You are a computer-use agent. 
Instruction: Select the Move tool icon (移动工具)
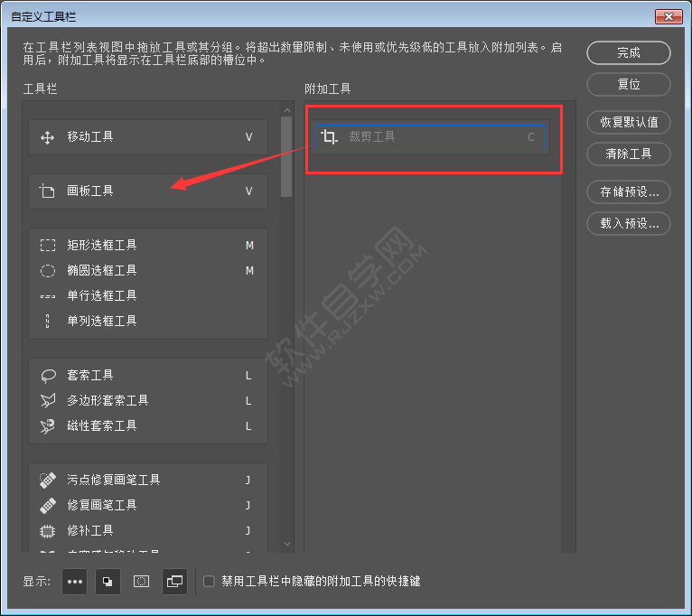(x=47, y=137)
